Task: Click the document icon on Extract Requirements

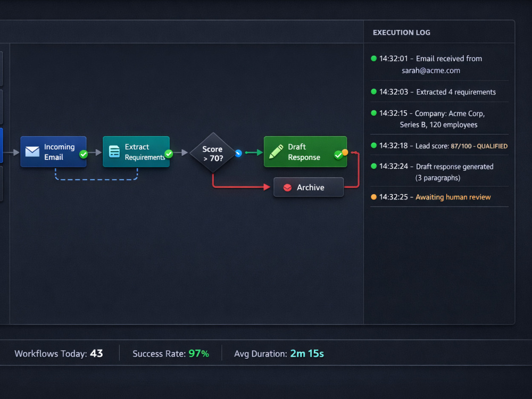Action: 114,151
